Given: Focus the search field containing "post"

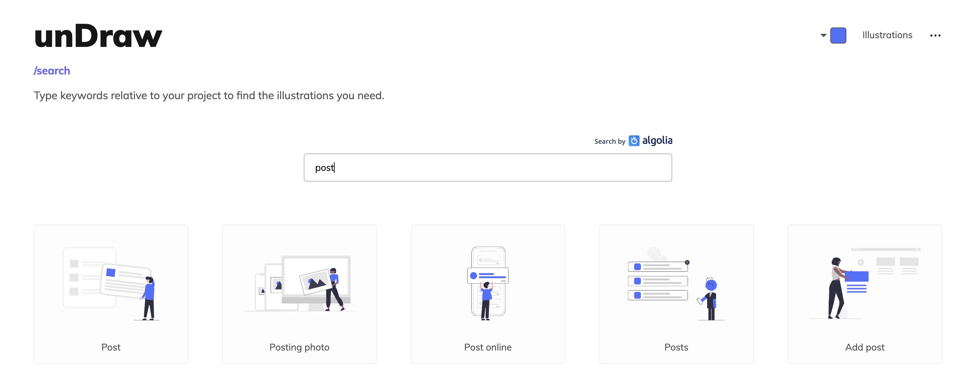Looking at the screenshot, I should 488,168.
